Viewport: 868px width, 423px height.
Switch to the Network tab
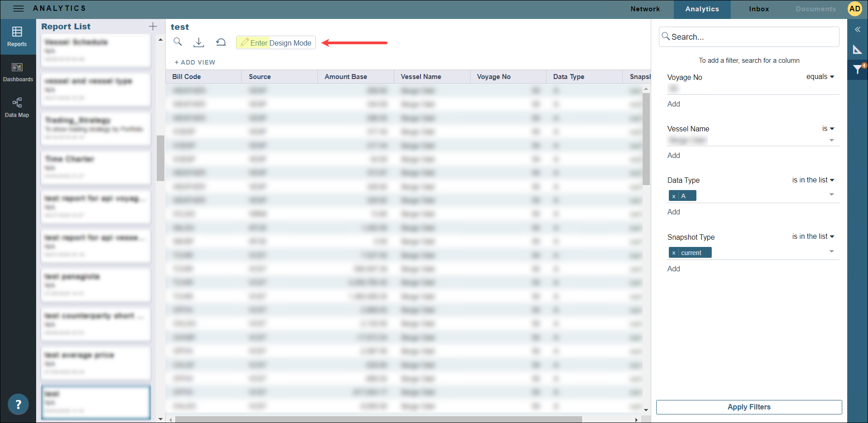pyautogui.click(x=645, y=9)
